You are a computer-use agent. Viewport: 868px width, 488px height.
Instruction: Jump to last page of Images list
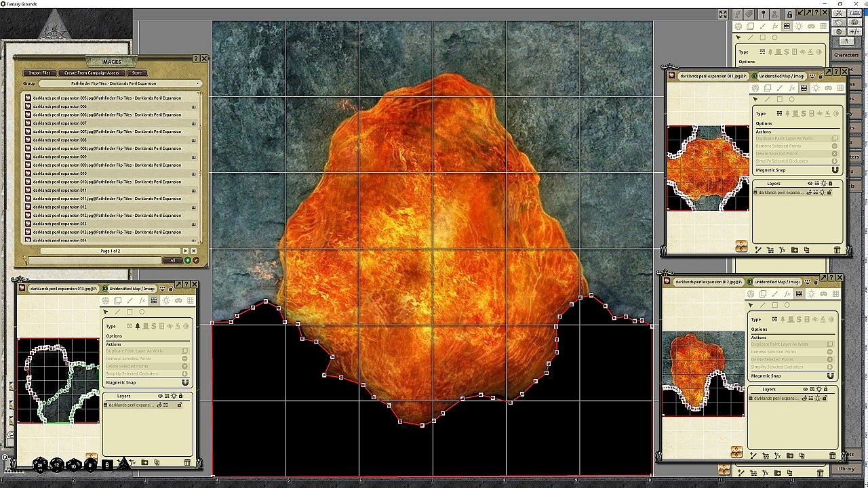pos(195,251)
